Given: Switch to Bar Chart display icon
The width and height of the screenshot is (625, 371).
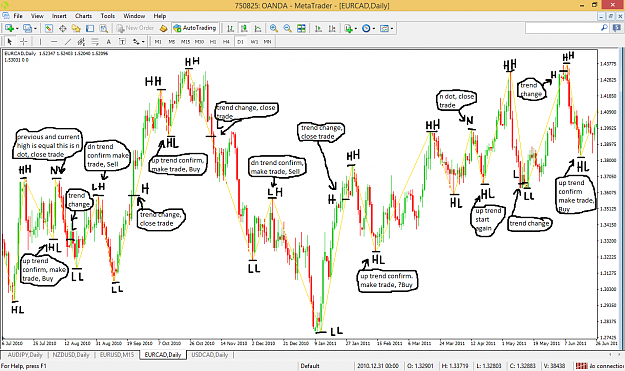Looking at the screenshot, I should (x=230, y=28).
